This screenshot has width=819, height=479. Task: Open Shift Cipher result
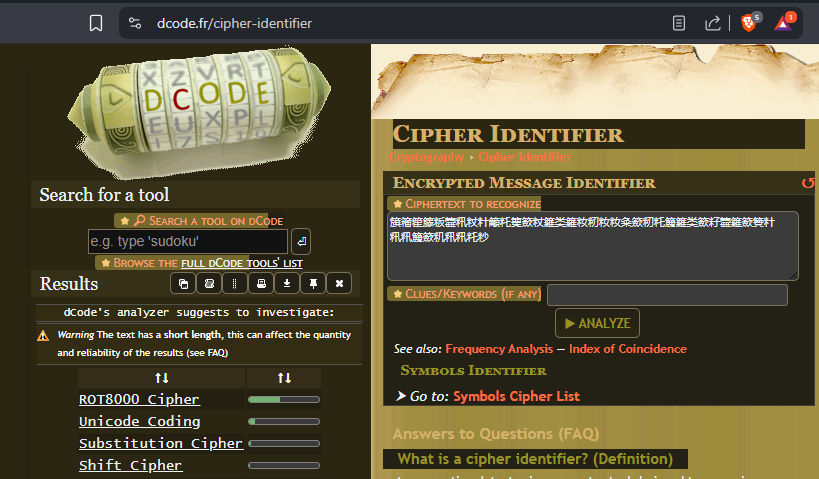[131, 465]
